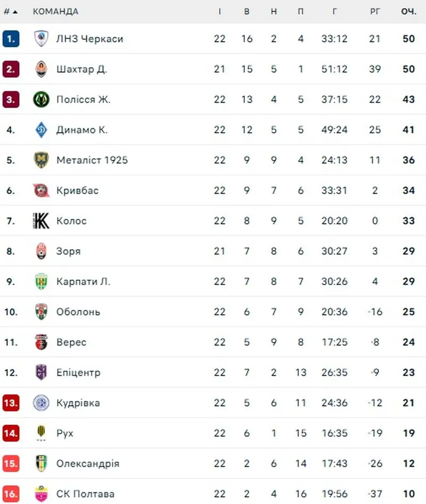The image size is (426, 504).
Task: Click the Колос club logo
Action: coord(41,221)
